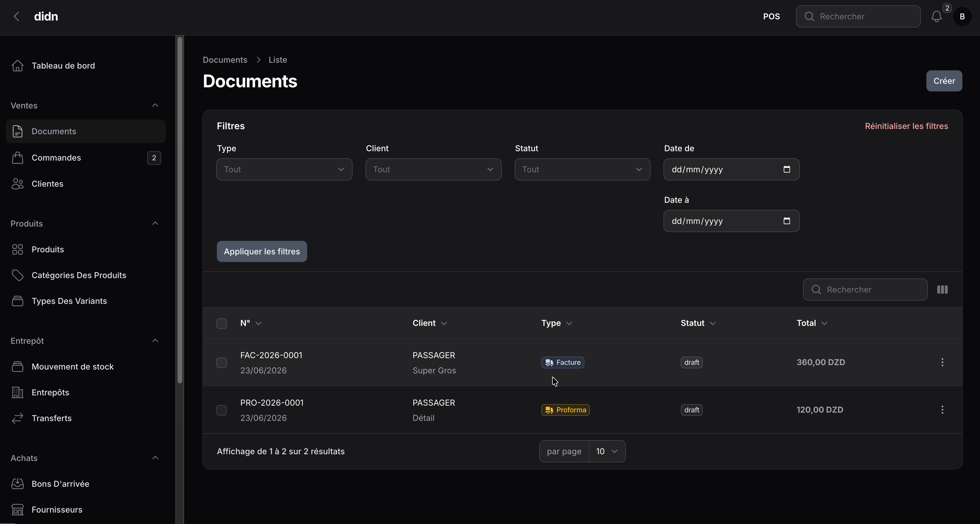Click draft status of FAC-2026-0001
The height and width of the screenshot is (524, 980).
(691, 362)
